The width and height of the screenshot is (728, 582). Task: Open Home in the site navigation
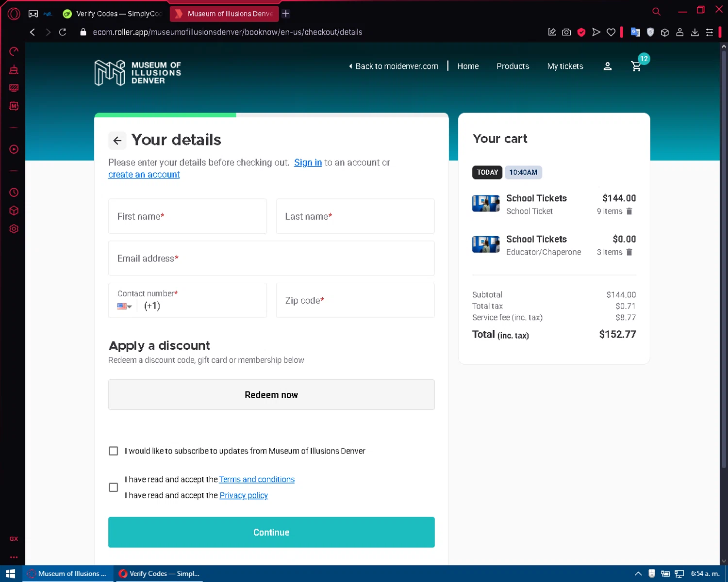coord(468,66)
